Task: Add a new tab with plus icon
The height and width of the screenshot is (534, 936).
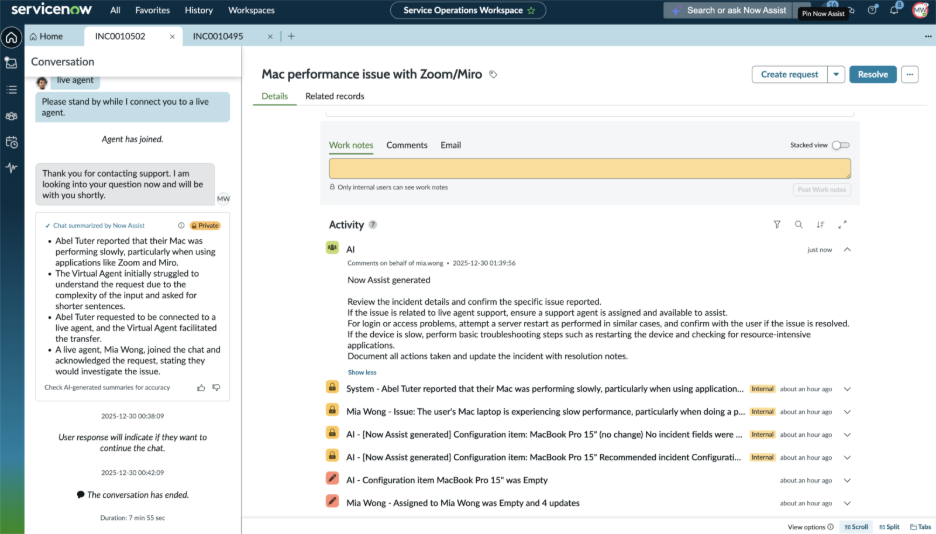Action: coord(291,36)
